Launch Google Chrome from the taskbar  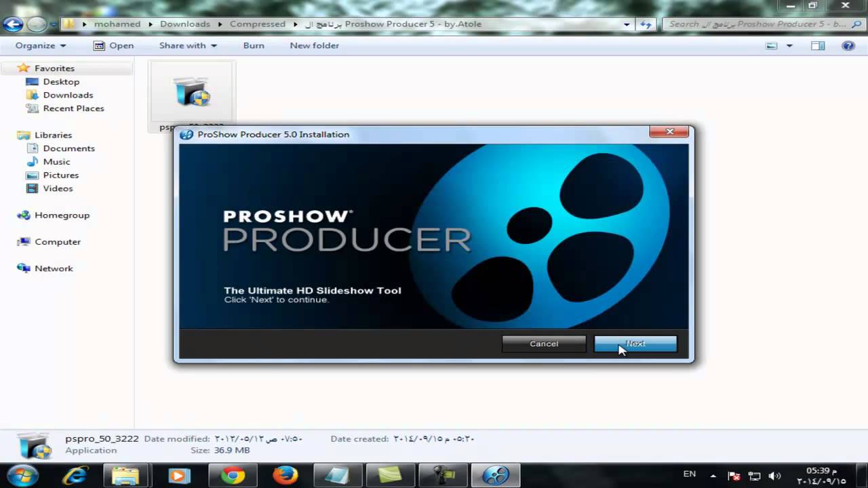tap(233, 476)
